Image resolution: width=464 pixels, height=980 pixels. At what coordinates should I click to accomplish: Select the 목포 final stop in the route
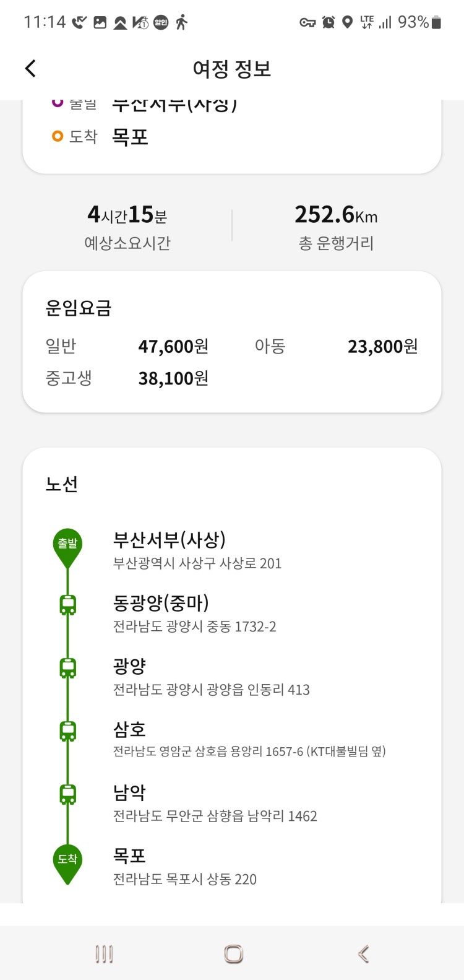point(129,856)
